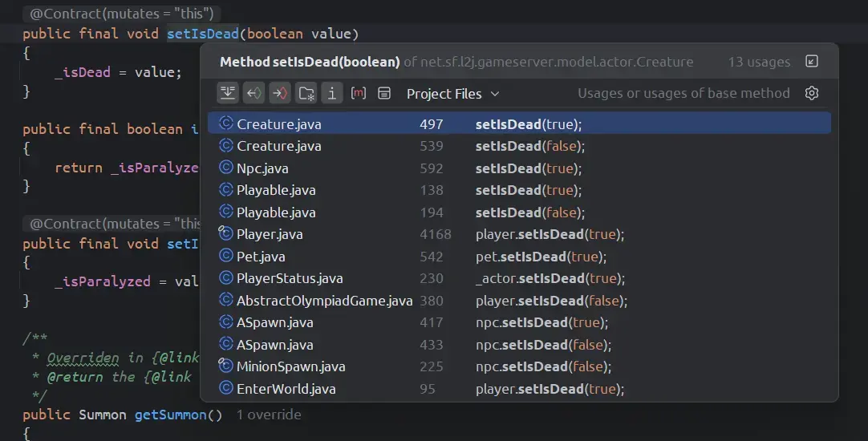Click the 'Usages or usages of base method' text
The image size is (868, 441).
[683, 93]
